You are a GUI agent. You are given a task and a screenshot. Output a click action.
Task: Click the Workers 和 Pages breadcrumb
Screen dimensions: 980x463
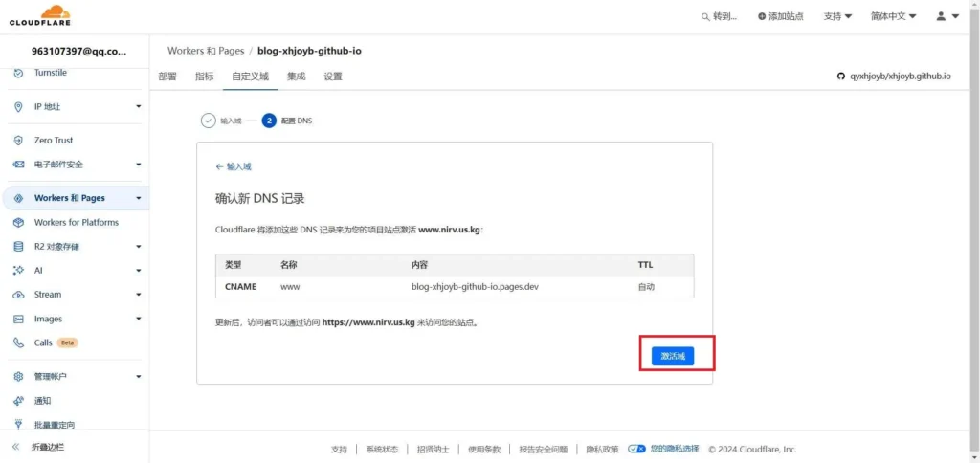(x=205, y=51)
